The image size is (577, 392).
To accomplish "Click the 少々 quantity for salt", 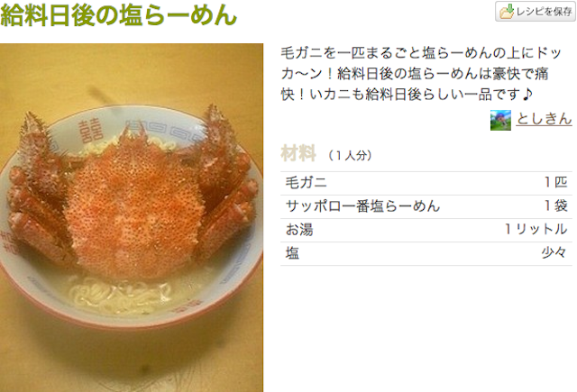I will [x=554, y=253].
